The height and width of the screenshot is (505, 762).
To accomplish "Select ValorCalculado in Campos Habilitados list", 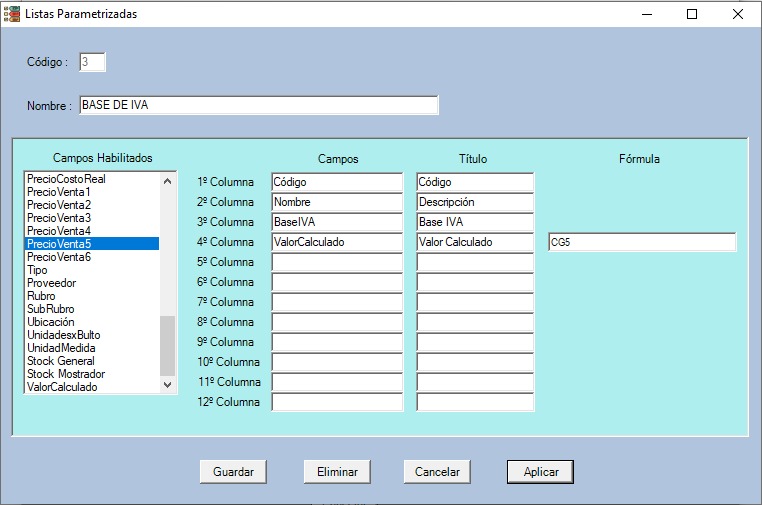I will [x=62, y=387].
